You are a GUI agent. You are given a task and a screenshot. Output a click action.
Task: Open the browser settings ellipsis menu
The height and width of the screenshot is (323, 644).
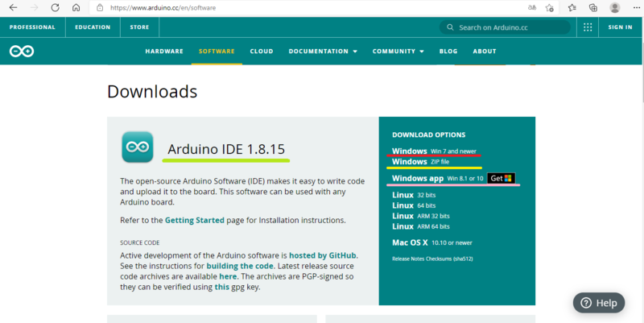[637, 7]
